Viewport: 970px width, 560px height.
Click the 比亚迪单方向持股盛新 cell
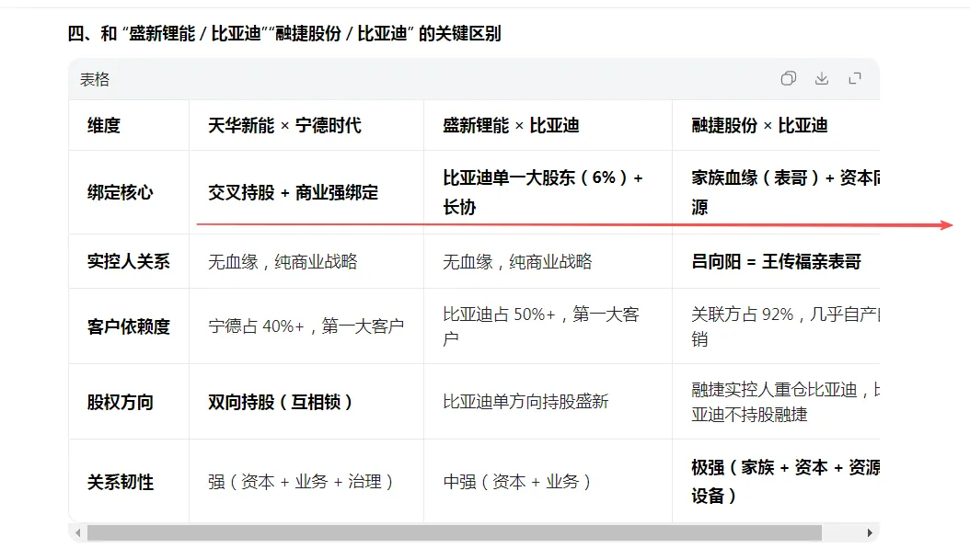click(x=525, y=403)
